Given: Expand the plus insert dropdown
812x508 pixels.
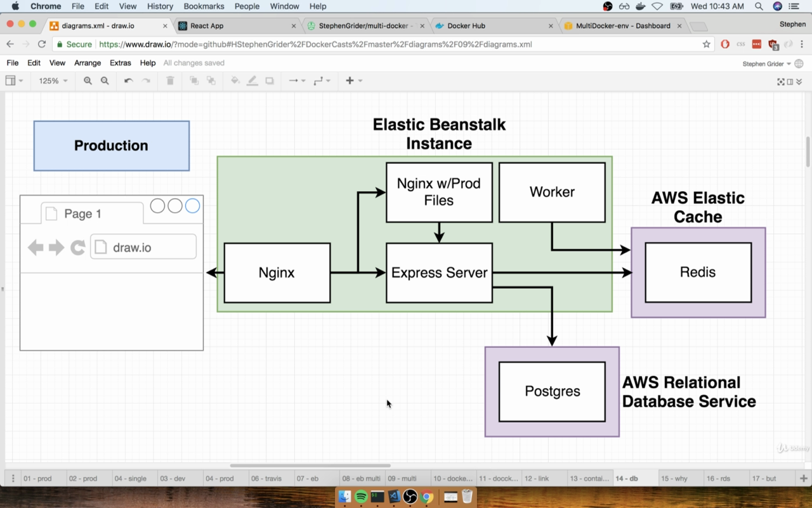Looking at the screenshot, I should [x=354, y=81].
